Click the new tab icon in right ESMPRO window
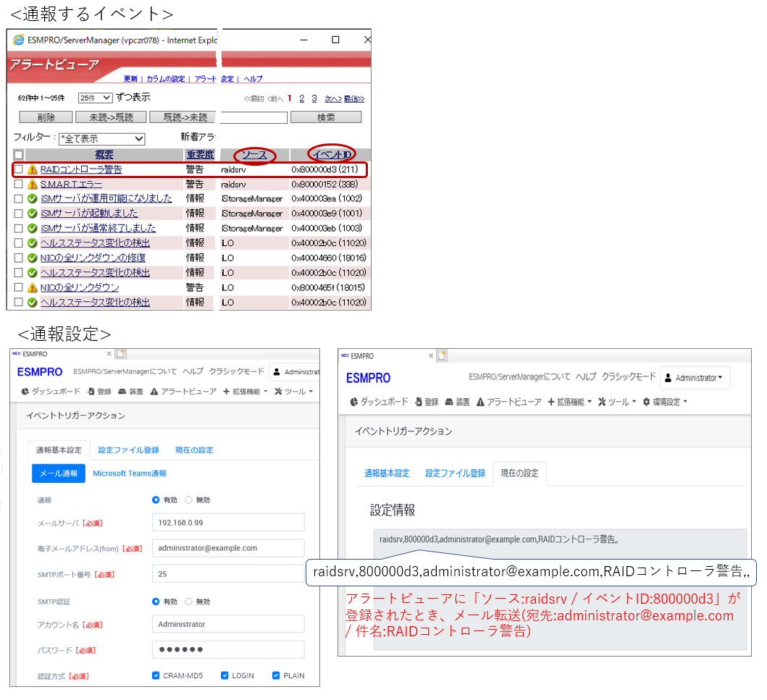 tap(441, 356)
